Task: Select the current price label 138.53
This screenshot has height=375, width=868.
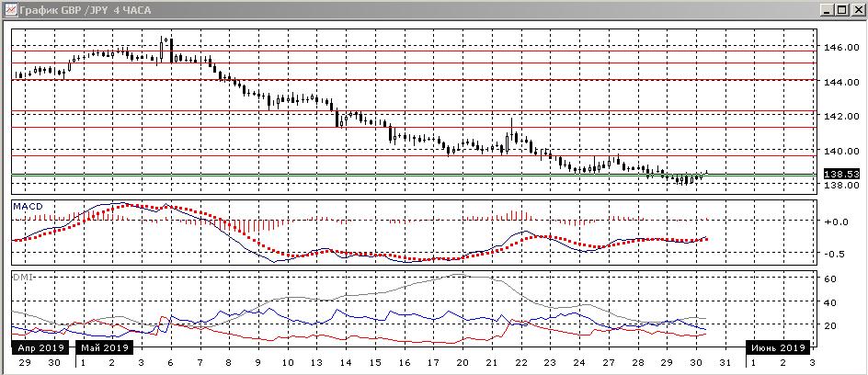Action: point(841,173)
